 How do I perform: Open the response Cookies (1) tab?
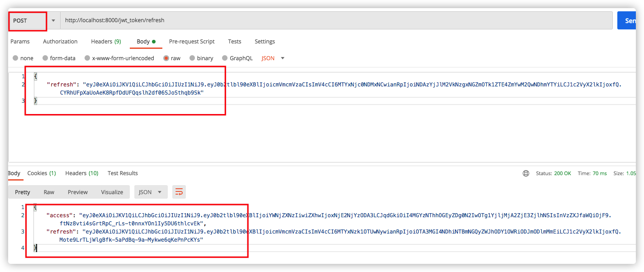(x=42, y=173)
